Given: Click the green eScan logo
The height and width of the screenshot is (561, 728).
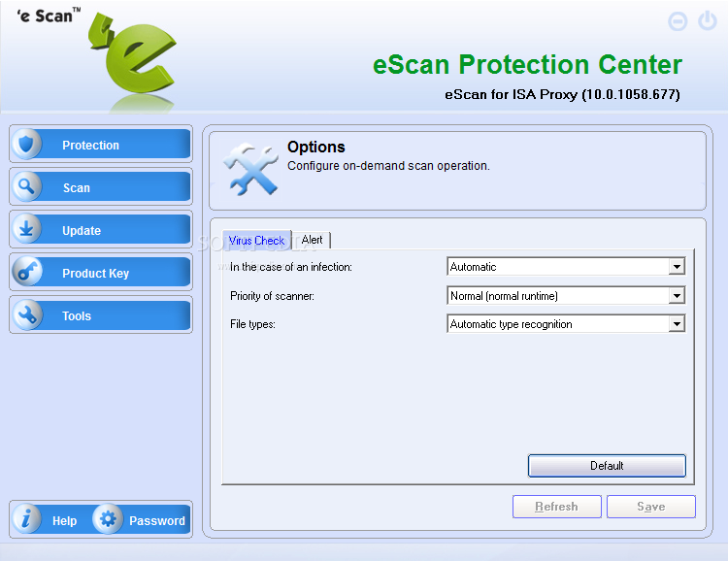Looking at the screenshot, I should (x=133, y=52).
